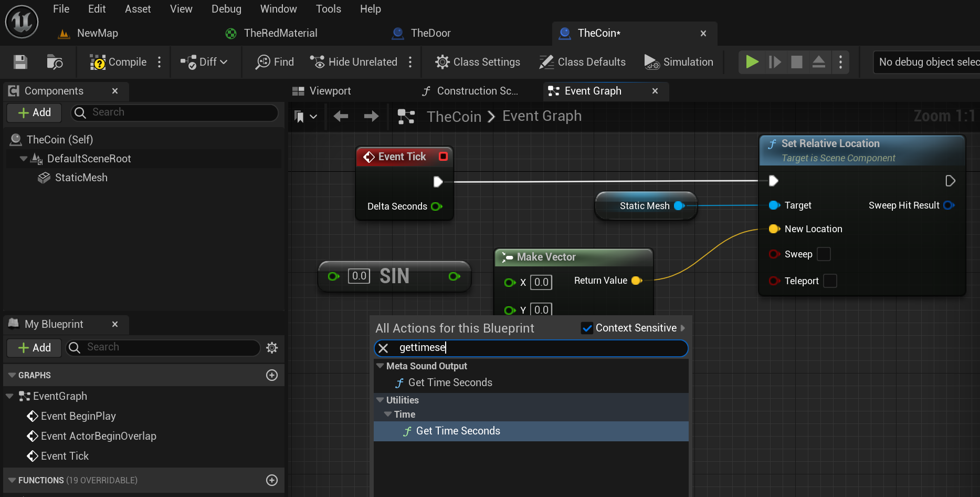The image size is (980, 497).
Task: Click Make Vector Return Value pin
Action: (637, 281)
